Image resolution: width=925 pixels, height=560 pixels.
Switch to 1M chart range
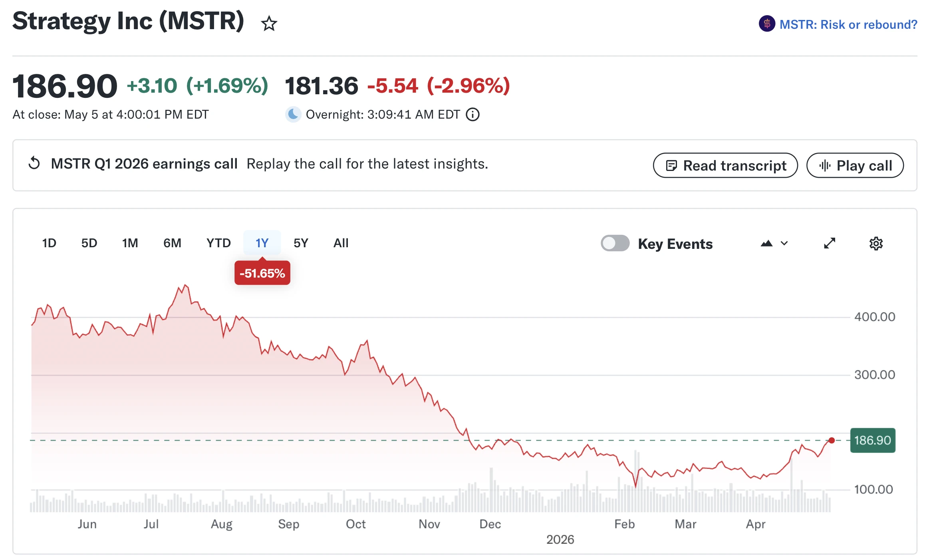pos(130,243)
